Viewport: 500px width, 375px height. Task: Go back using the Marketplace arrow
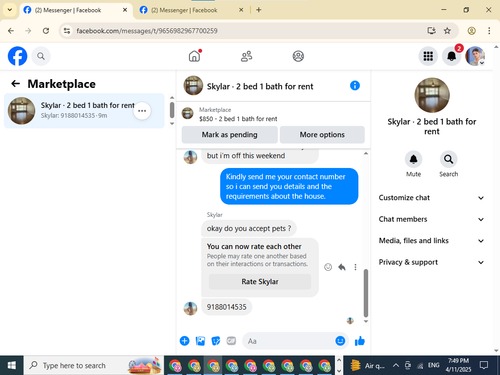[15, 84]
